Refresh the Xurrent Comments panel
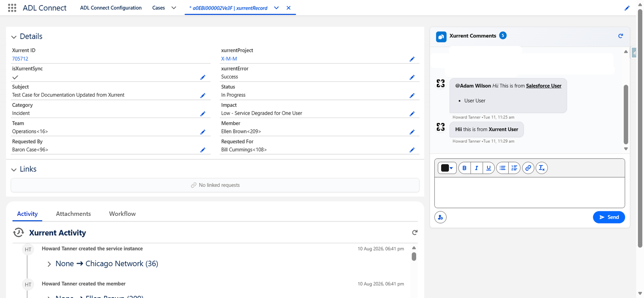The width and height of the screenshot is (644, 298). tap(621, 36)
